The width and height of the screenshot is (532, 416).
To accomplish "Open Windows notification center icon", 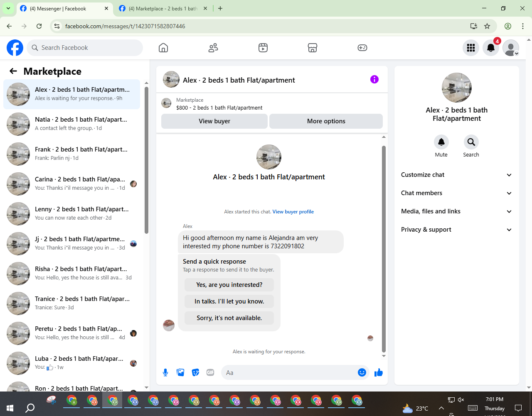I will point(518,408).
